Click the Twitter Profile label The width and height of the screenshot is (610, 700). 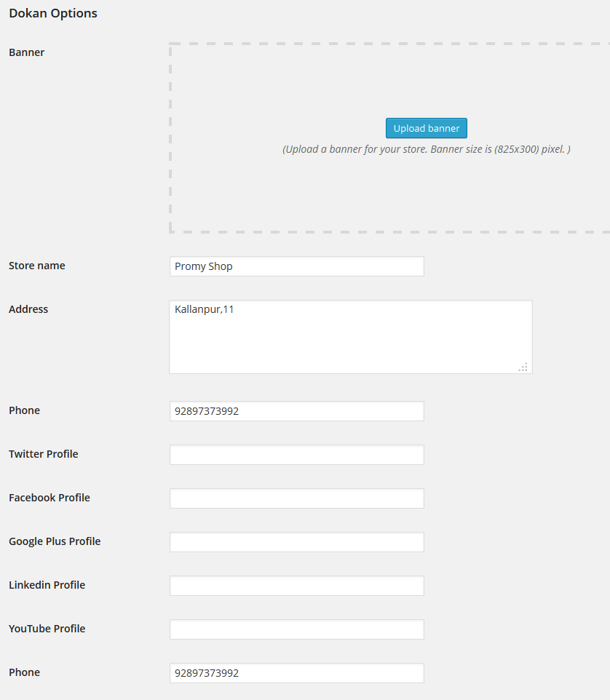coord(44,454)
